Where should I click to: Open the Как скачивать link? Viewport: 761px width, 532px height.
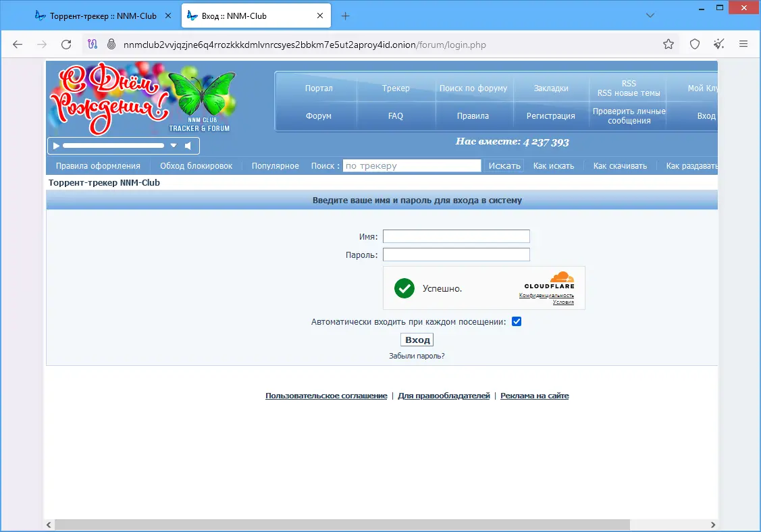click(620, 166)
